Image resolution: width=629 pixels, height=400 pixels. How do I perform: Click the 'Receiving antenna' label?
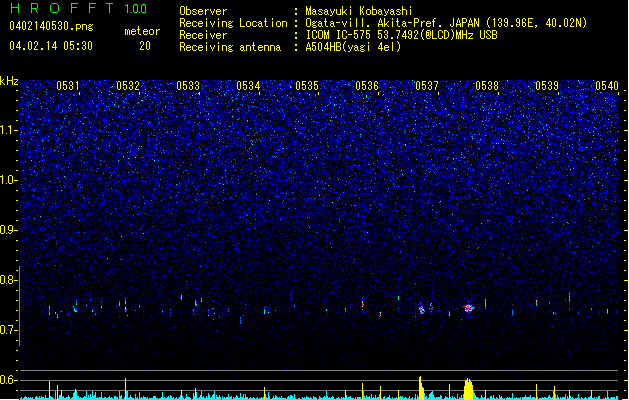pyautogui.click(x=230, y=47)
